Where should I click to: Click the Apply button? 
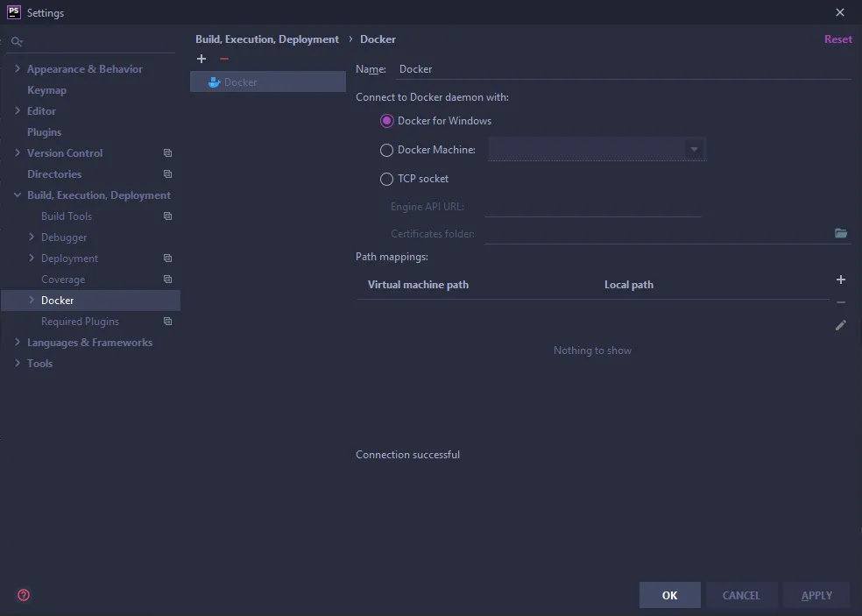click(x=816, y=595)
